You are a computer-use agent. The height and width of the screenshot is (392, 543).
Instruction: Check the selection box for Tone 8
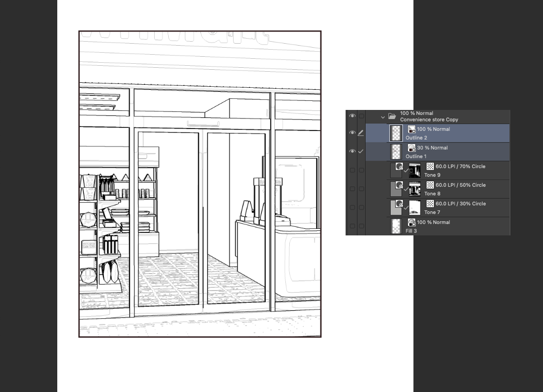361,189
